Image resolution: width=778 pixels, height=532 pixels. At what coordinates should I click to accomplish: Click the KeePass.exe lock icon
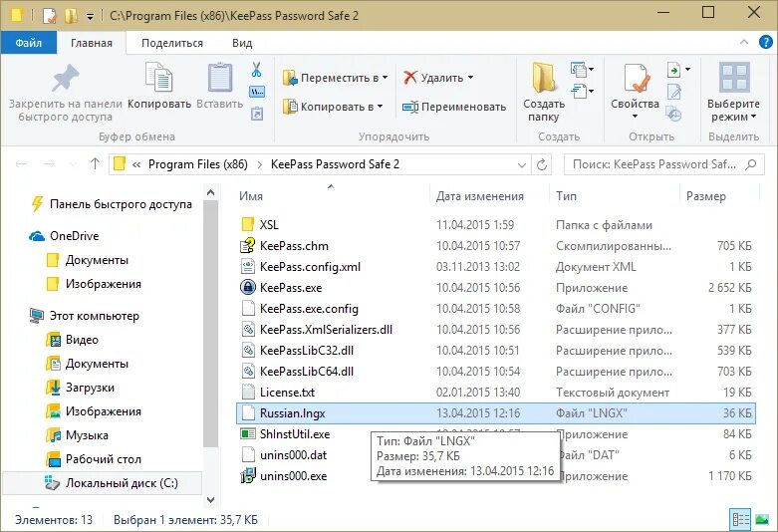pos(248,287)
